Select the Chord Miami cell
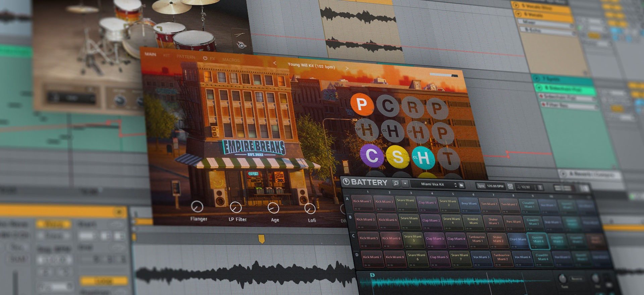 pyautogui.click(x=518, y=241)
